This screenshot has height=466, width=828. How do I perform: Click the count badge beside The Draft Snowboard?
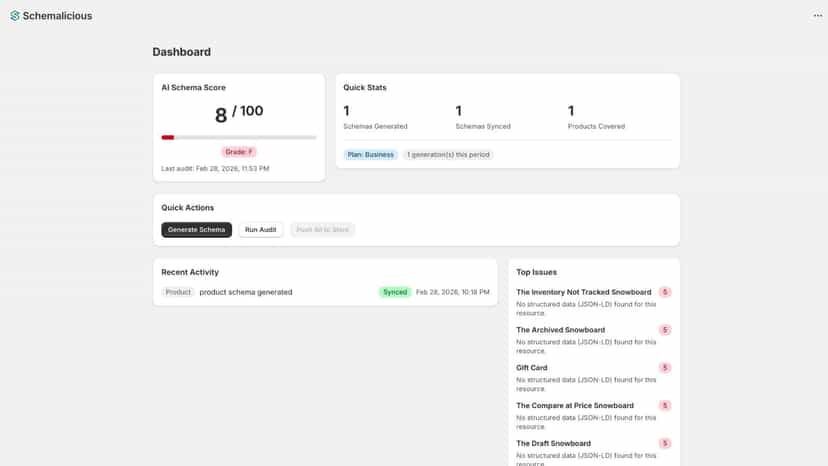tap(665, 444)
